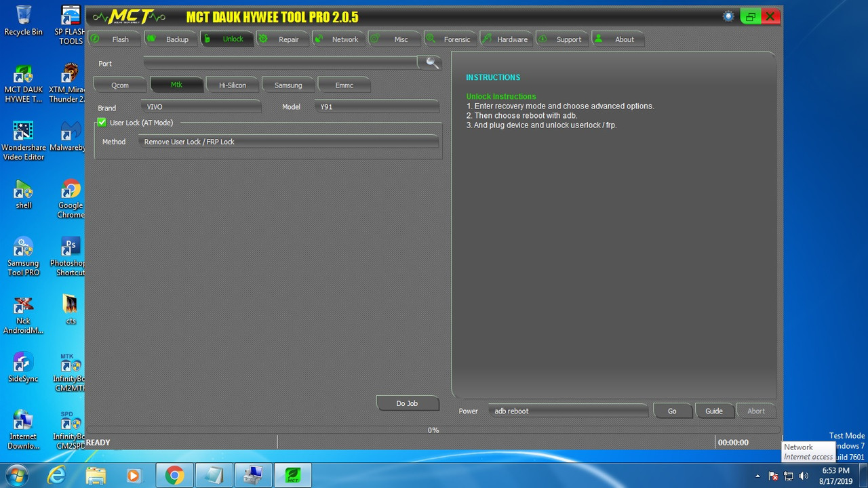Open SideSync desktop shortcut
This screenshot has height=488, width=868.
23,368
